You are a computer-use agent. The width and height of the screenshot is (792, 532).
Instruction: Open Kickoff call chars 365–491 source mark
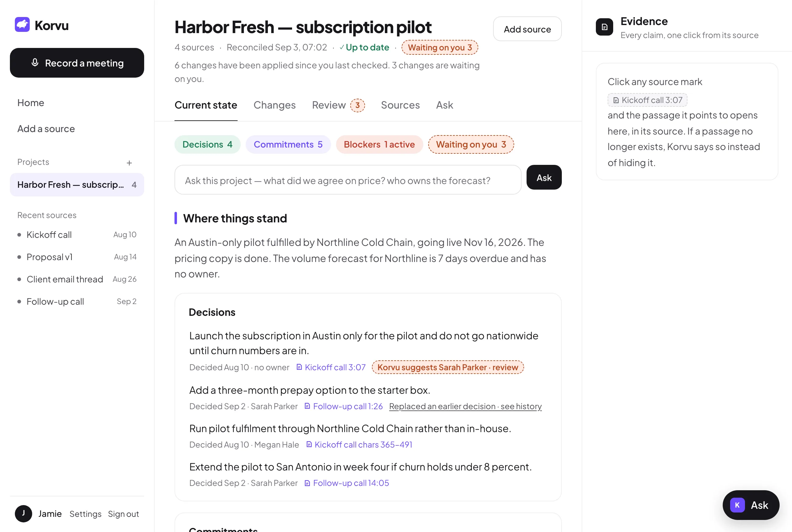pos(359,444)
